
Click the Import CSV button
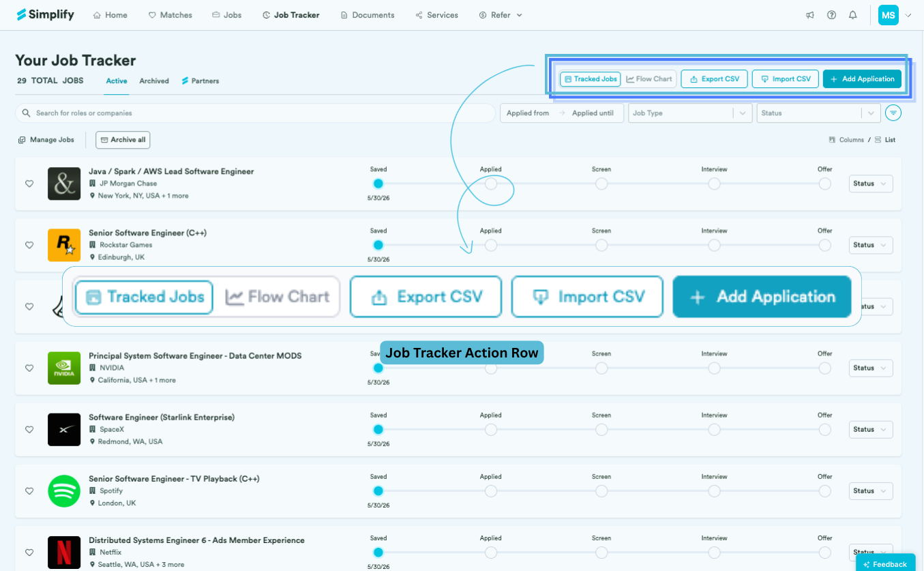pyautogui.click(x=786, y=79)
